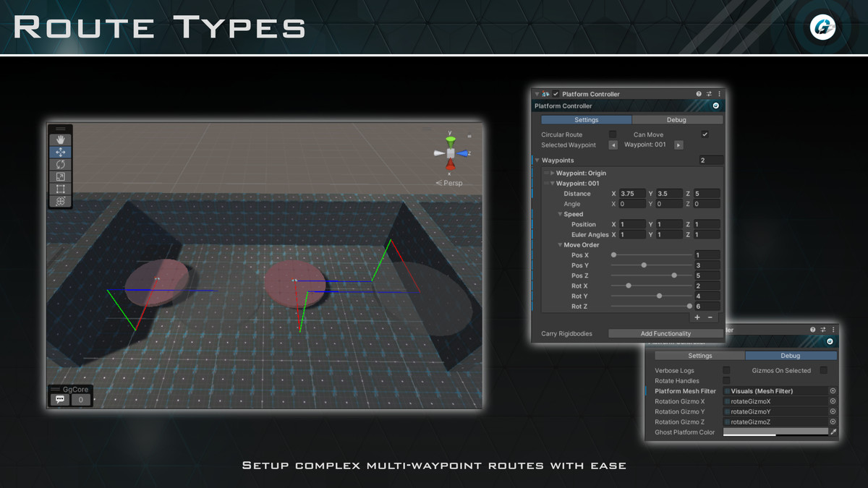Remove a waypoint with the minus button
The height and width of the screenshot is (488, 868).
coord(710,317)
